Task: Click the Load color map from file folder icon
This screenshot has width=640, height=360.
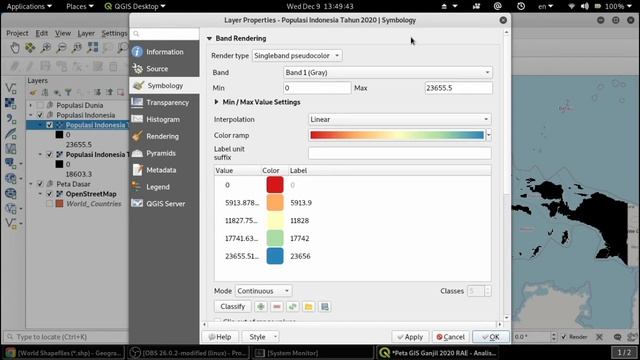Action: (309, 307)
